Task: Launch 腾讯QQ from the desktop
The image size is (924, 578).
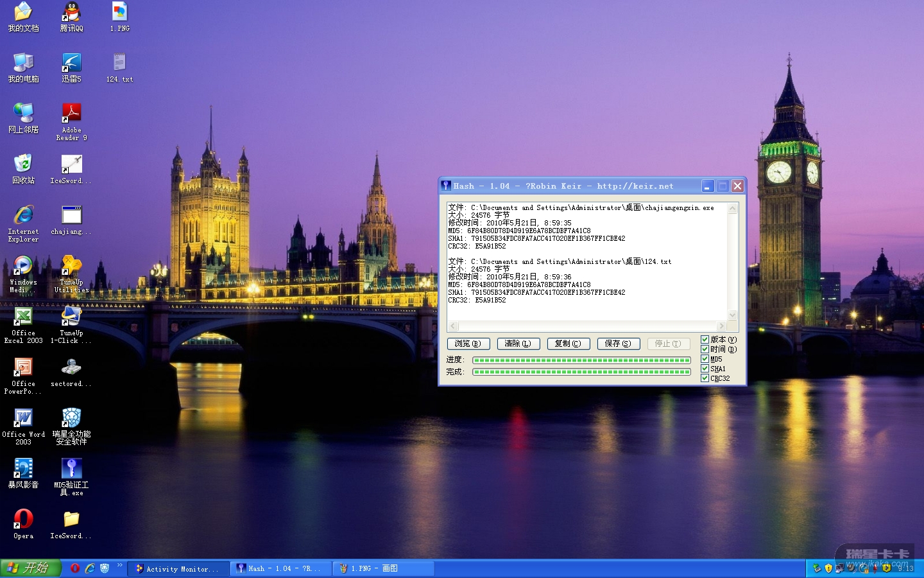Action: [71, 17]
